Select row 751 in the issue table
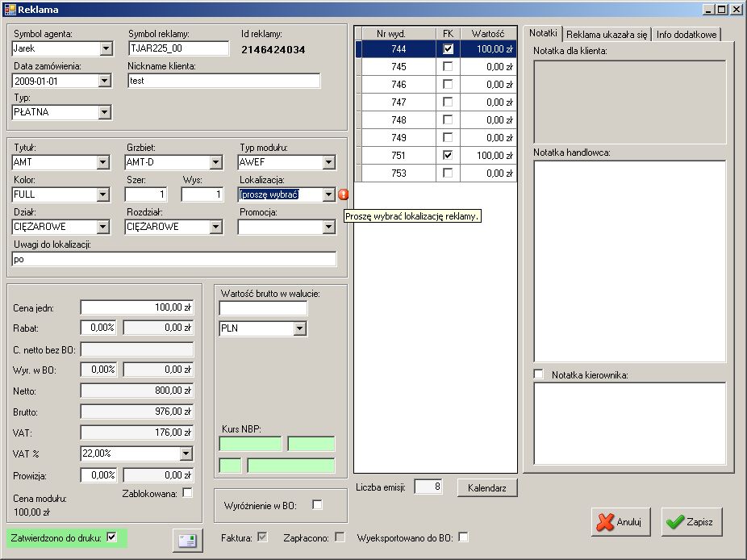The image size is (747, 560). pyautogui.click(x=398, y=155)
